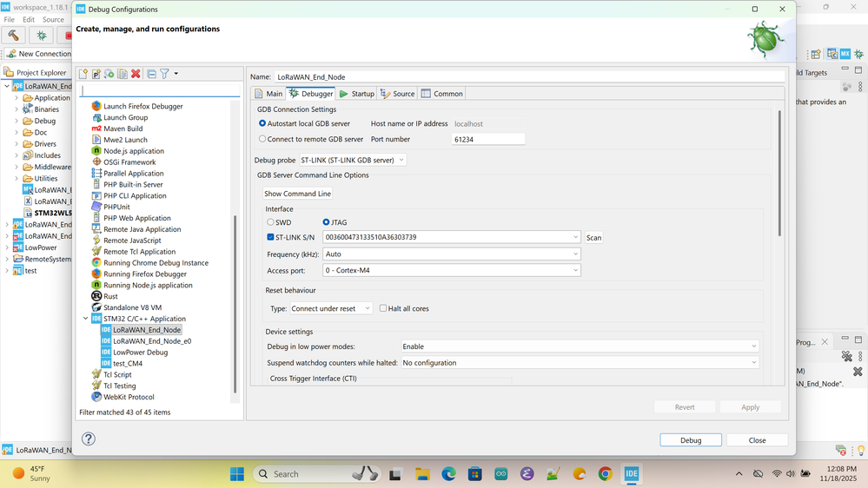
Task: Click the lightbulb tip icon in status bar
Action: [x=860, y=451]
